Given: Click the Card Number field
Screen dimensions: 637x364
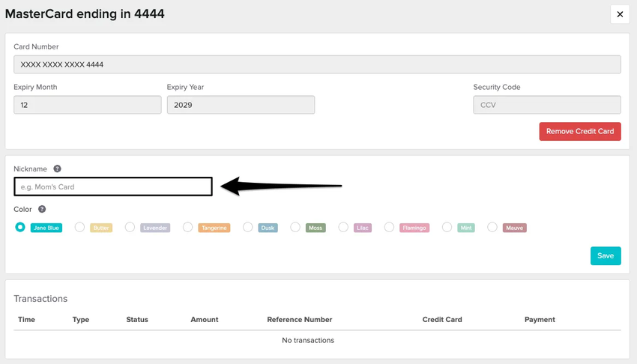Looking at the screenshot, I should coord(317,64).
